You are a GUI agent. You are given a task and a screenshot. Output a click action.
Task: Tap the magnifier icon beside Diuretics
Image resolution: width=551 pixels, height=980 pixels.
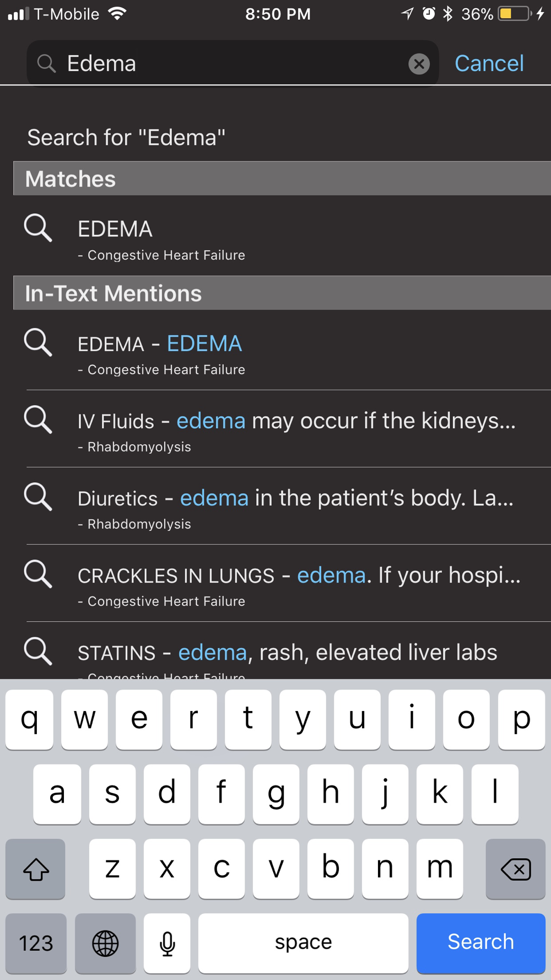(x=38, y=497)
